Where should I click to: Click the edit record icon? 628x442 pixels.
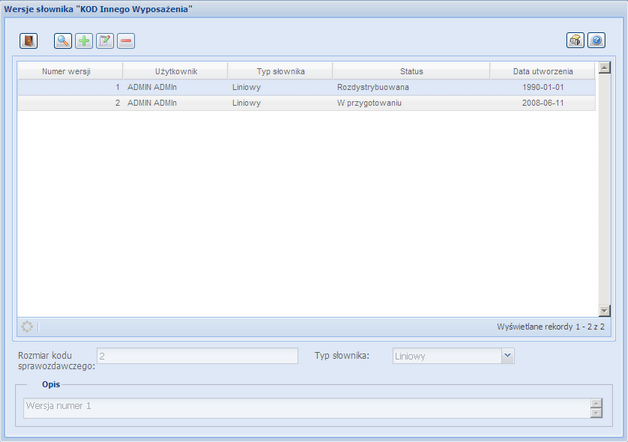(104, 41)
